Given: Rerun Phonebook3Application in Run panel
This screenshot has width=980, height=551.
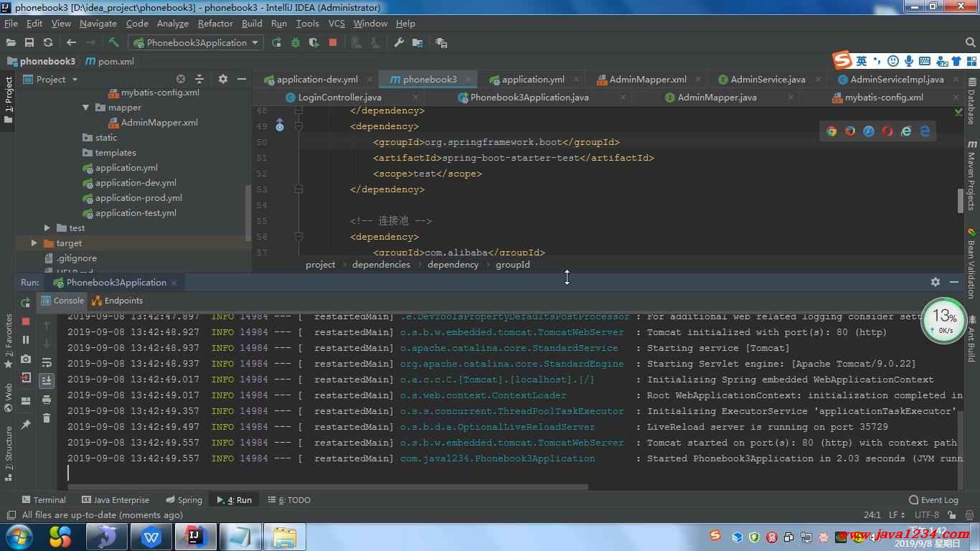Looking at the screenshot, I should [x=26, y=302].
